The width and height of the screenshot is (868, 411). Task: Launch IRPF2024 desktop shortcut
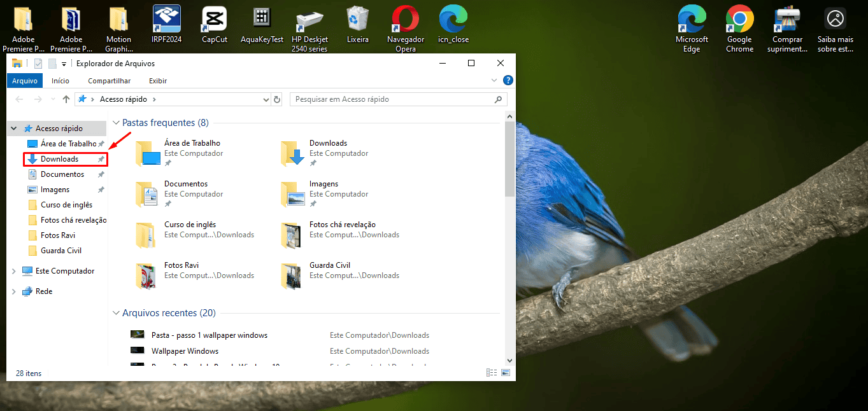167,25
